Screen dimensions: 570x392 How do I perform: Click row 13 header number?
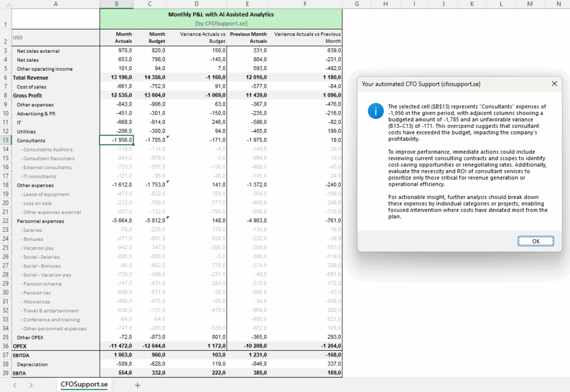pos(5,141)
